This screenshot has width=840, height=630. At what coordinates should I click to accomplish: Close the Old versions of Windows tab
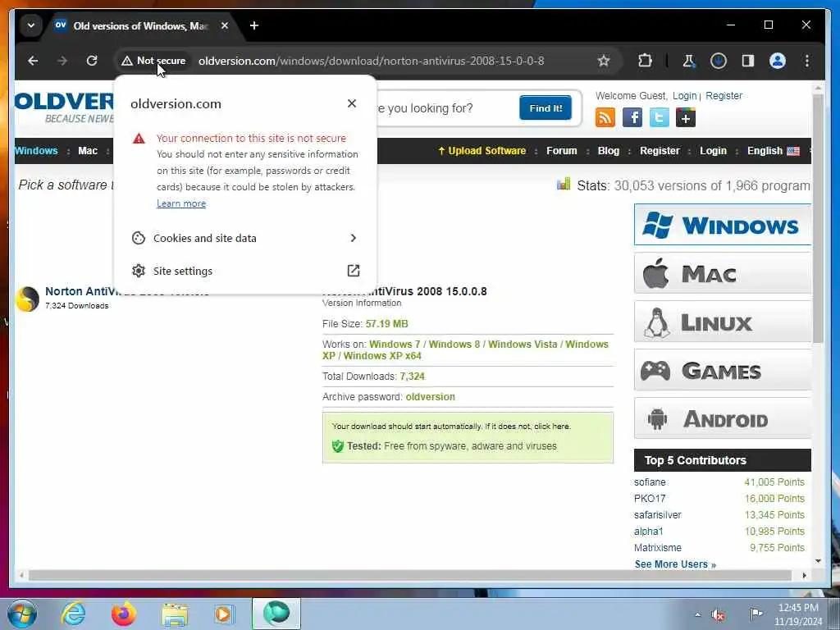(x=225, y=25)
